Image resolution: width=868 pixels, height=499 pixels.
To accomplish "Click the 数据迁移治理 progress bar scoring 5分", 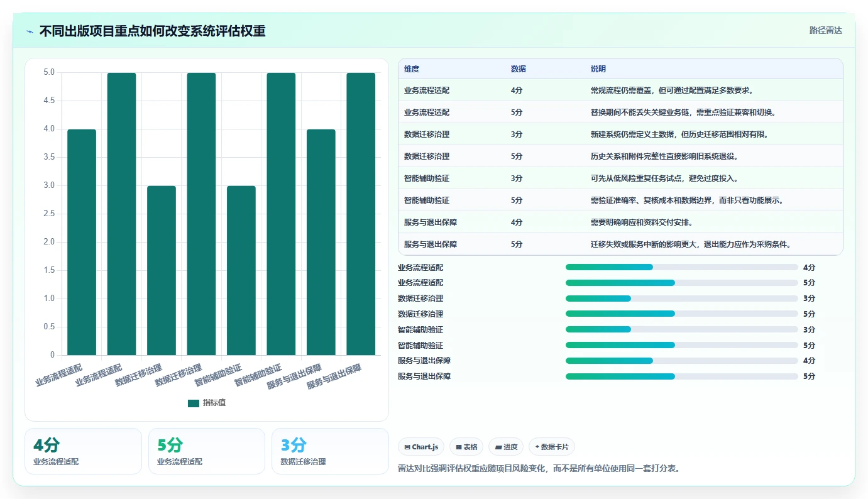I will pos(682,314).
